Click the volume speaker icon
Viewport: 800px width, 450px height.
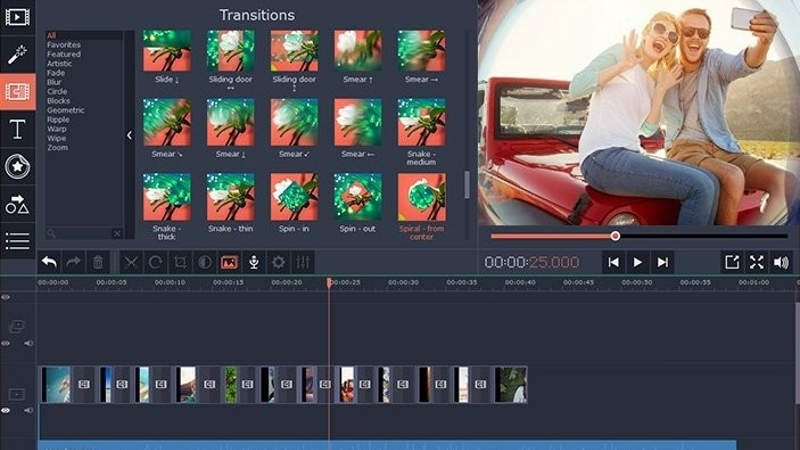click(x=781, y=262)
